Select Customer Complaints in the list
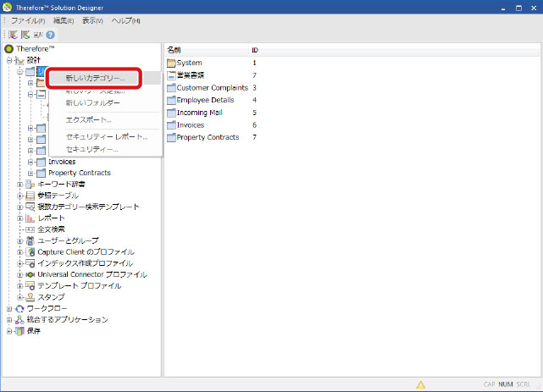The height and width of the screenshot is (392, 543). click(x=212, y=88)
